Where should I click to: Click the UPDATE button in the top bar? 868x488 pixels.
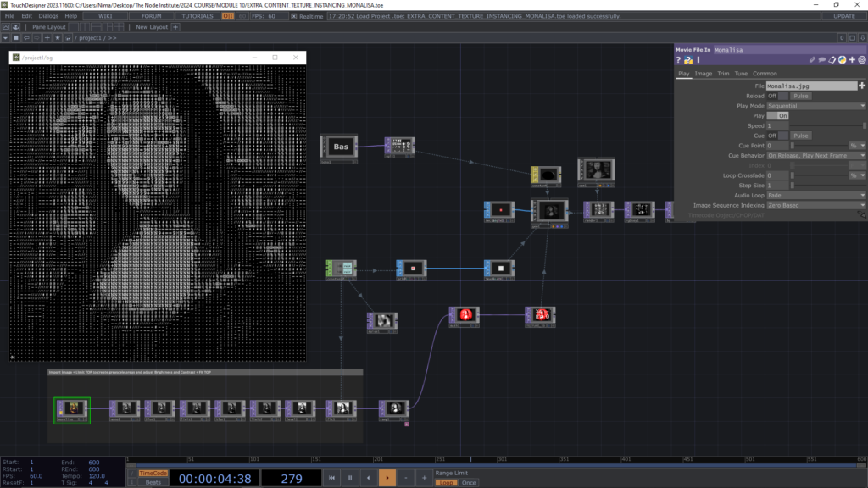pyautogui.click(x=844, y=16)
